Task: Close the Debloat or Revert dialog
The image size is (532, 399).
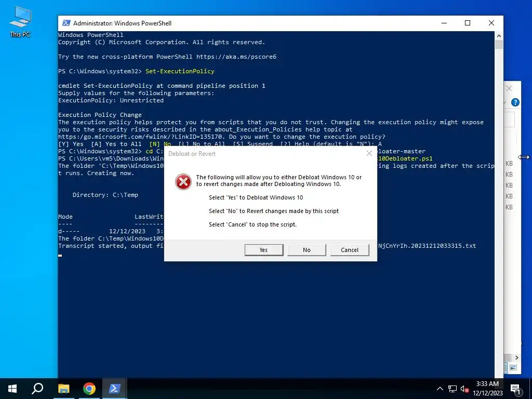Action: [x=369, y=154]
